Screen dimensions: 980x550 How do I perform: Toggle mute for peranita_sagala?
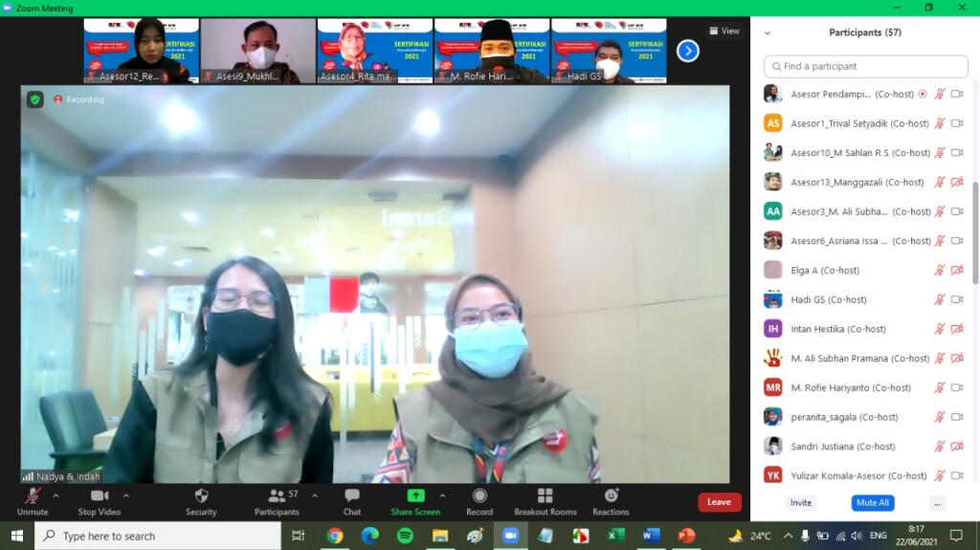click(x=940, y=417)
